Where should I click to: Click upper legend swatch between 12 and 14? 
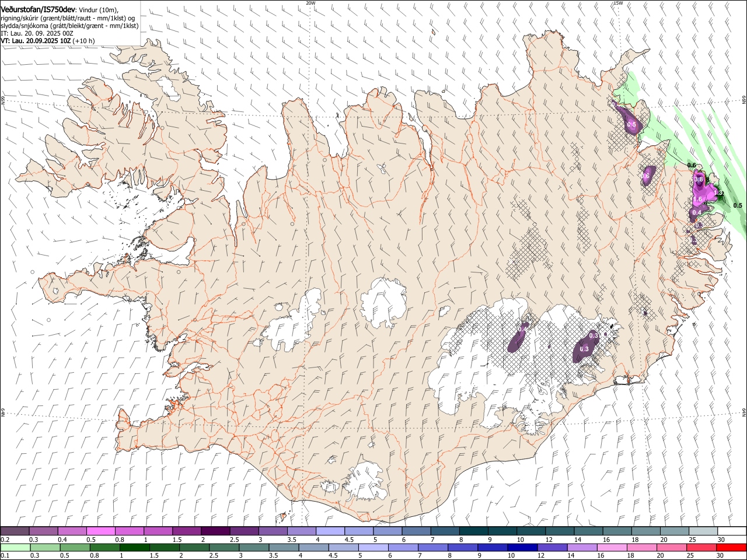click(x=559, y=531)
